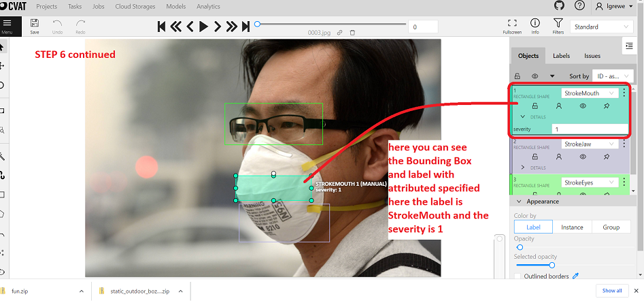The width and height of the screenshot is (644, 303).
Task: Open the StrokeJaw label dropdown
Action: click(590, 144)
